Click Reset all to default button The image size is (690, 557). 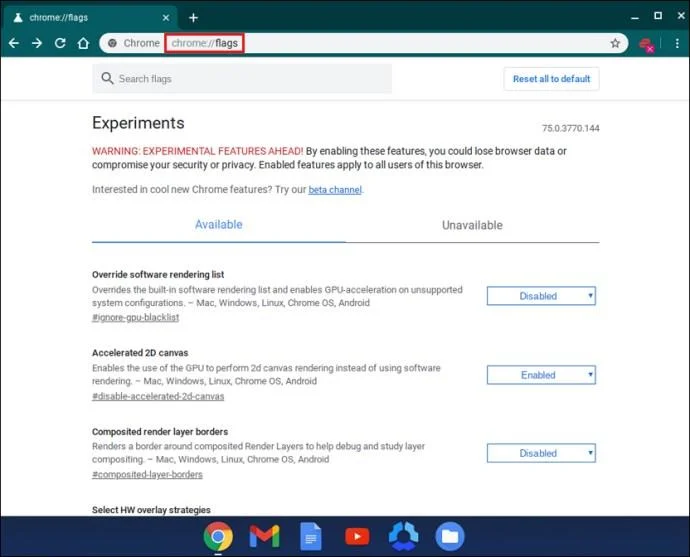click(551, 79)
